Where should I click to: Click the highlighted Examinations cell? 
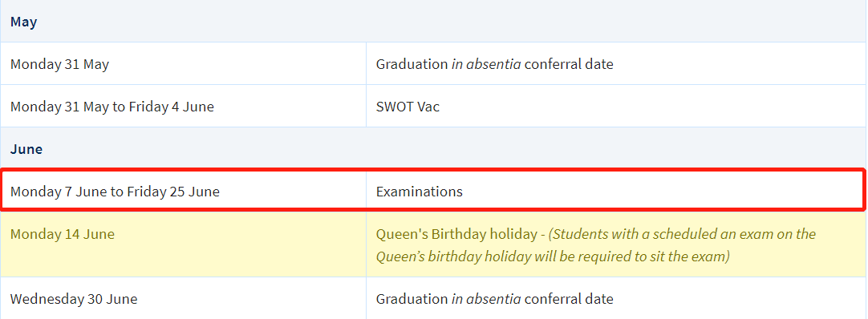(614, 192)
